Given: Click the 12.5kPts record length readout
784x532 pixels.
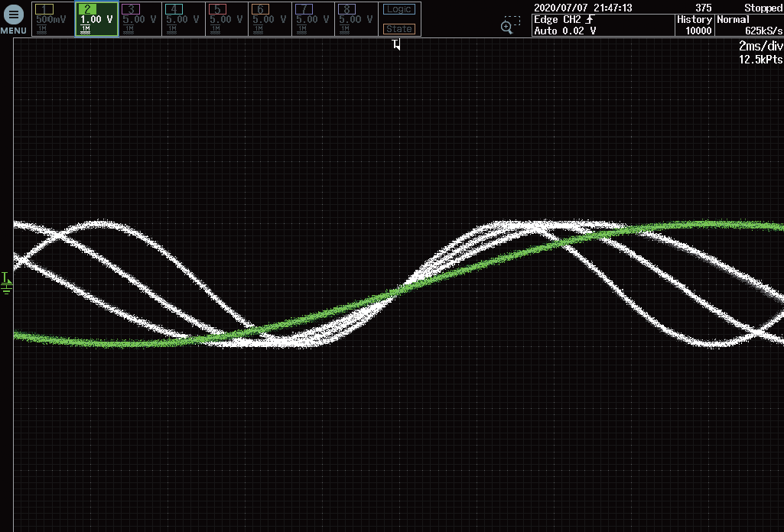Looking at the screenshot, I should pyautogui.click(x=760, y=60).
